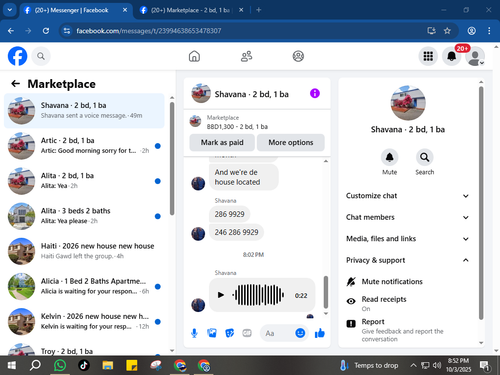Viewport: 500px width, 375px height.
Task: Open notifications bell with 20+ badge
Action: click(452, 56)
